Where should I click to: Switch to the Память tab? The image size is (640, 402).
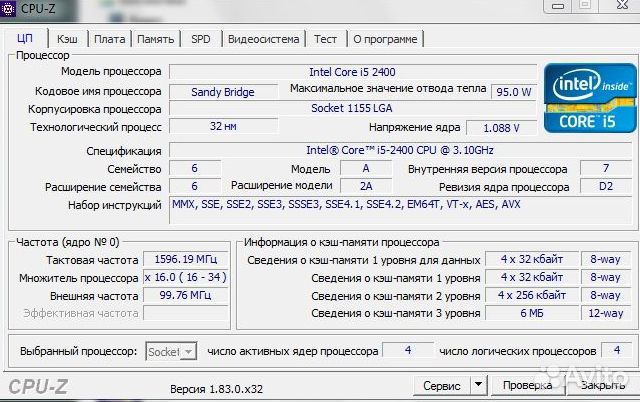point(156,39)
